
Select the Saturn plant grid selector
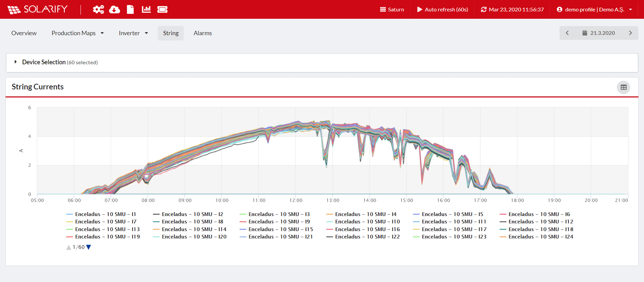pyautogui.click(x=392, y=9)
